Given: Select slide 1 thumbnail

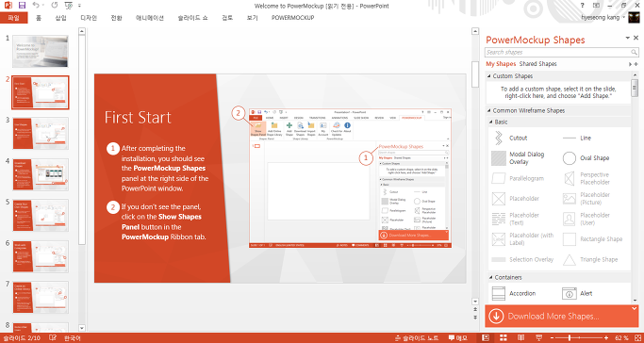Looking at the screenshot, I should point(41,51).
